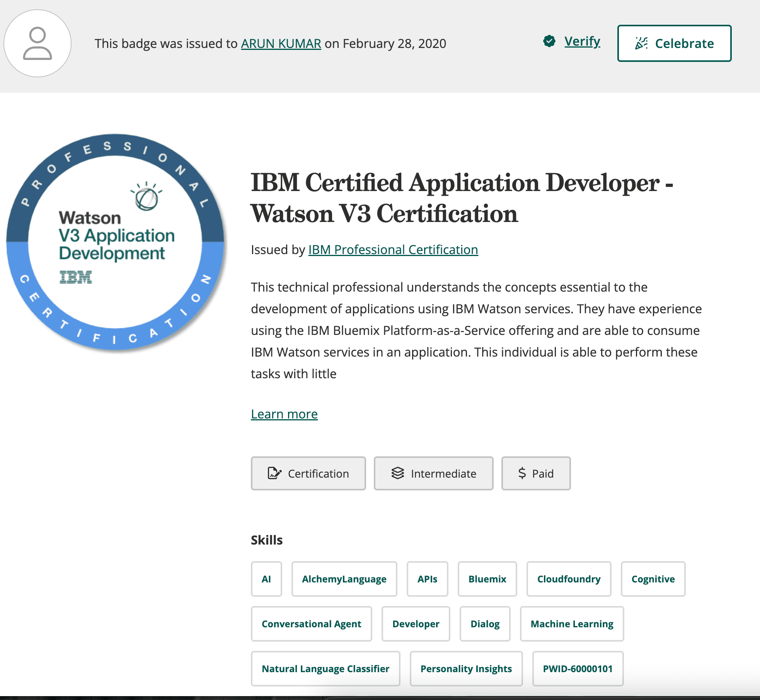Click the Intermediate stacked layers icon
This screenshot has height=700, width=760.
click(398, 473)
